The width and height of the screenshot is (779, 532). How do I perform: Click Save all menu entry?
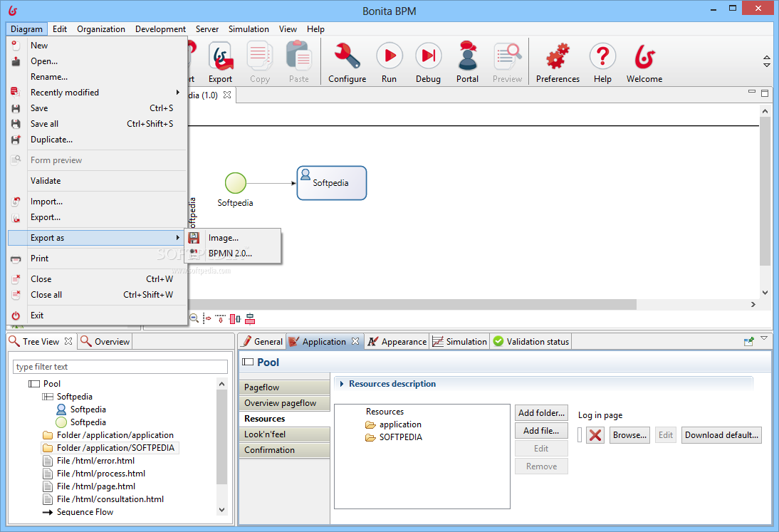(x=98, y=124)
